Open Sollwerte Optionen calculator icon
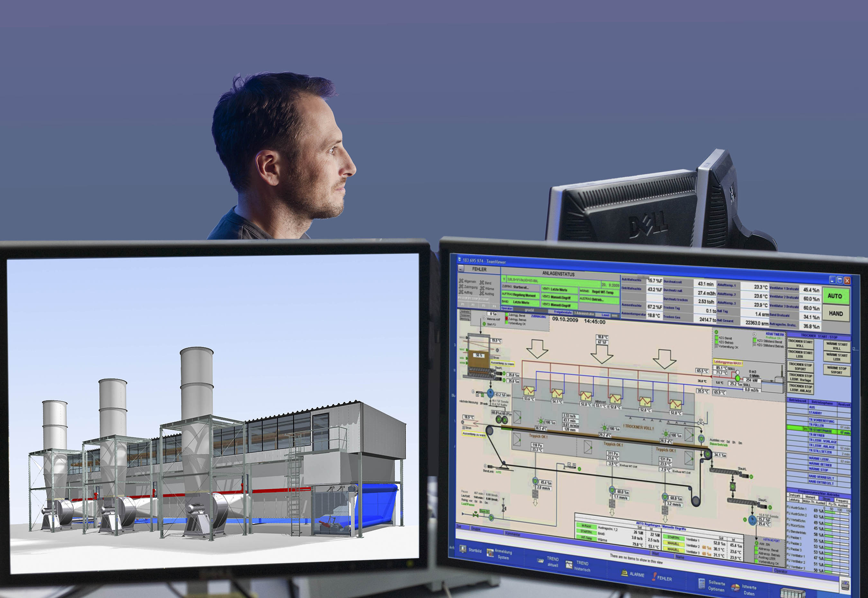The height and width of the screenshot is (598, 868). 701,583
